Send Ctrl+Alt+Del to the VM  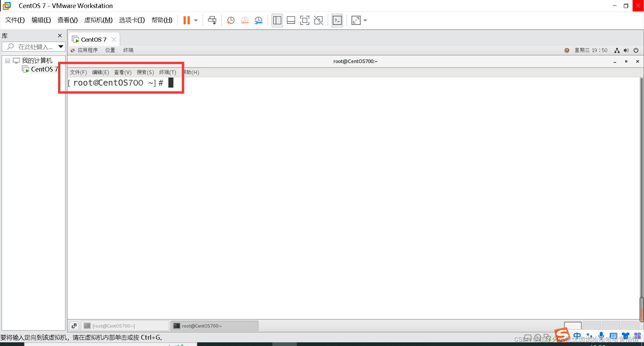click(212, 20)
